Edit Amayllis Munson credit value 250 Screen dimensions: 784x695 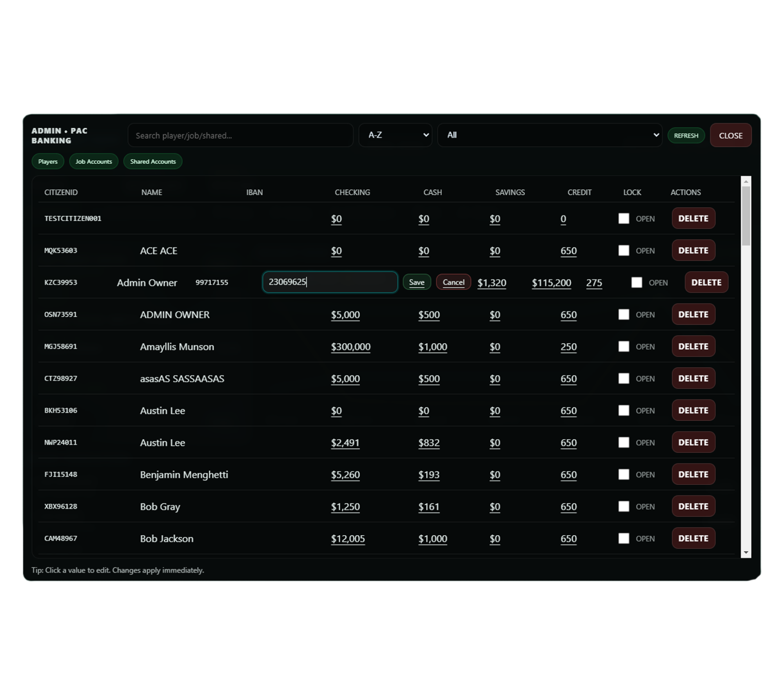tap(568, 347)
